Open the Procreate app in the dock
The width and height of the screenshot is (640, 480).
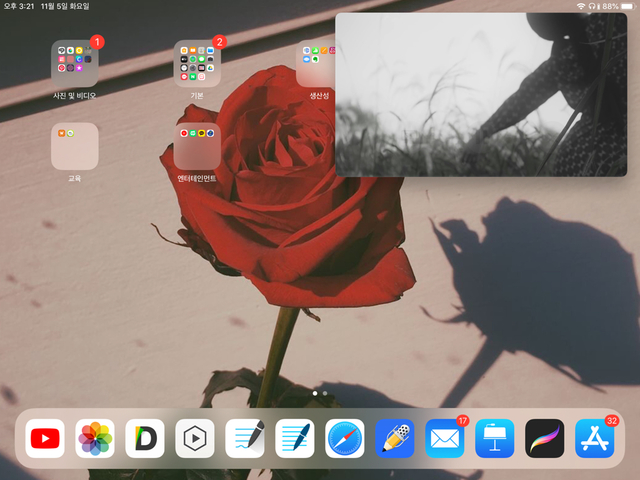tap(545, 438)
